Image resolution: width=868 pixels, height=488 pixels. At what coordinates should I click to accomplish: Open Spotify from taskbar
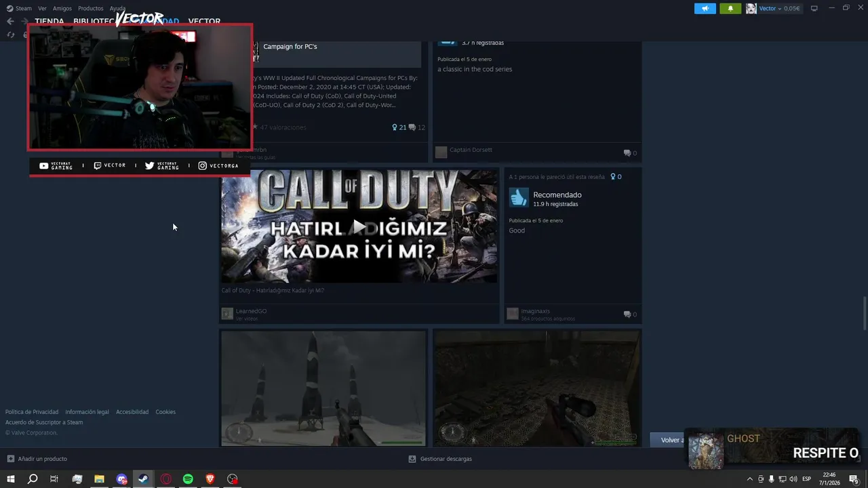pyautogui.click(x=188, y=479)
